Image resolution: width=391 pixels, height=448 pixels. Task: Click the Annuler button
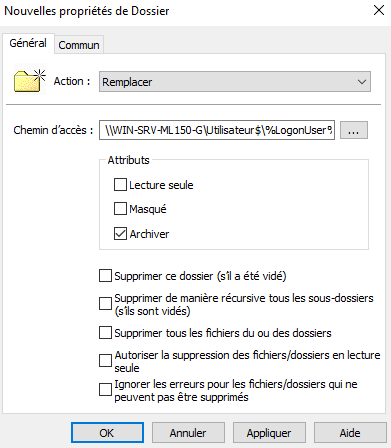tap(188, 433)
